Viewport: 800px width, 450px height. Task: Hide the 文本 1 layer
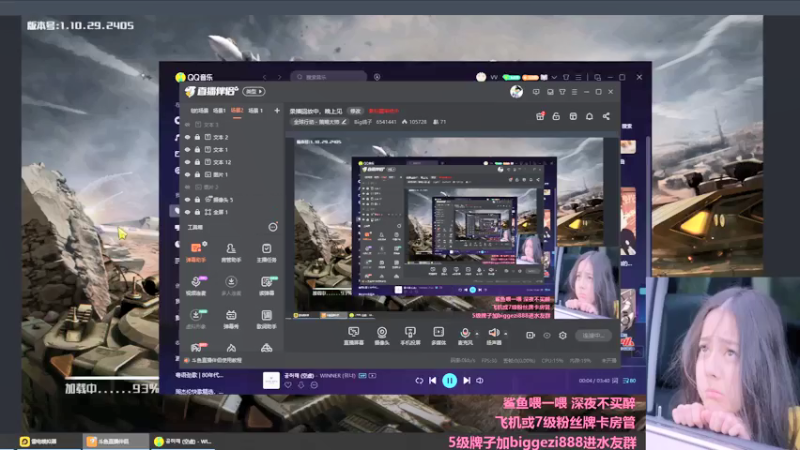188,149
